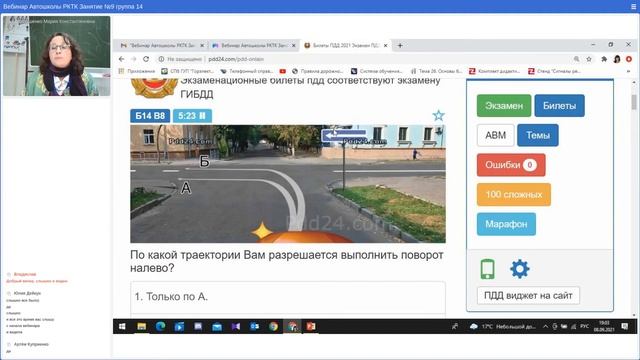Add the question to favorites with the star
This screenshot has height=360, width=640.
[x=438, y=116]
